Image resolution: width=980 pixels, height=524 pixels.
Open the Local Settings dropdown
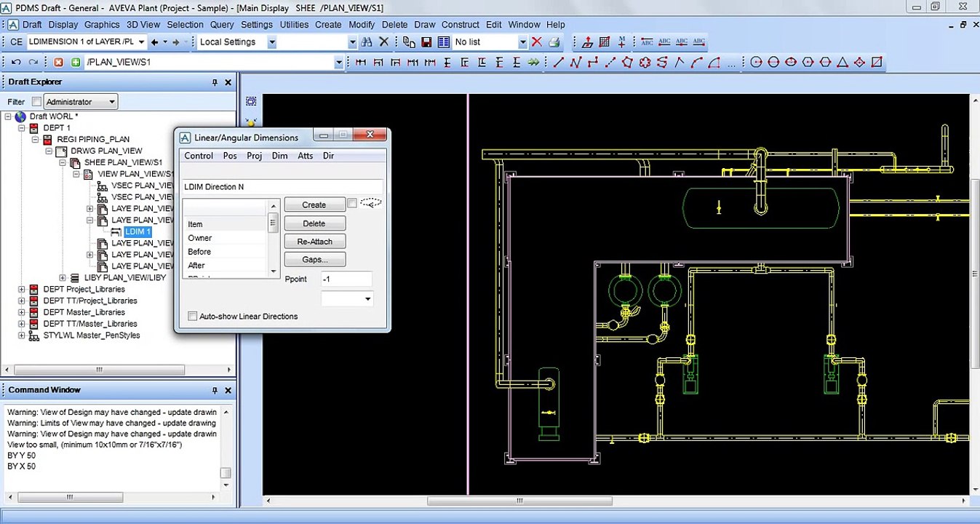tap(271, 42)
